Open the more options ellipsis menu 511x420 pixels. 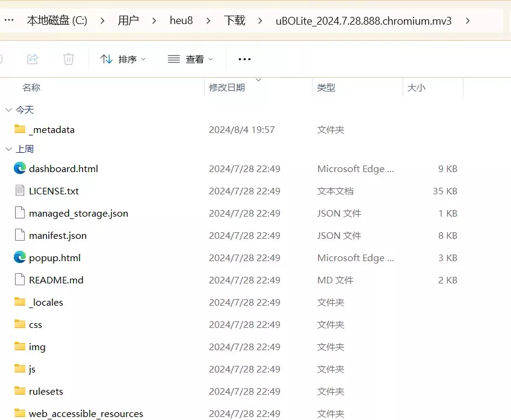coord(244,59)
